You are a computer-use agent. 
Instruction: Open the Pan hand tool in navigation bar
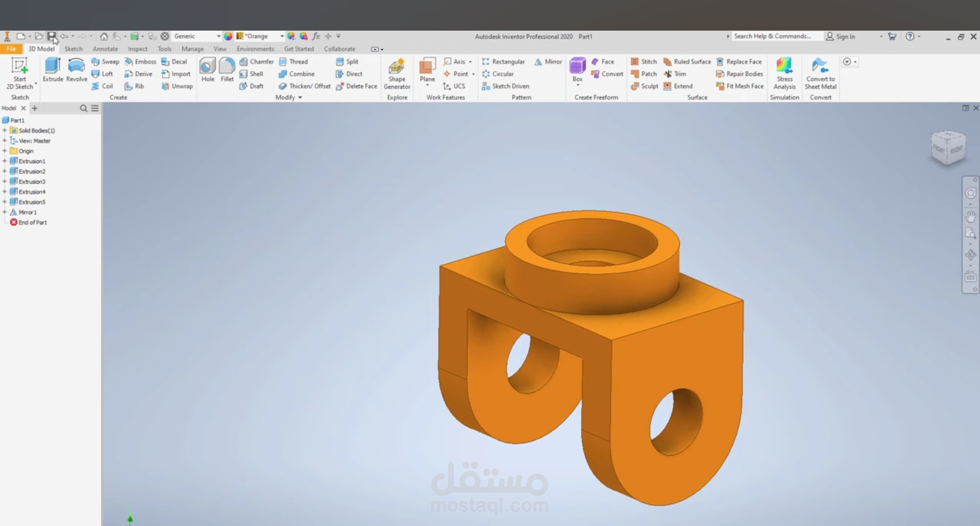coord(970,216)
